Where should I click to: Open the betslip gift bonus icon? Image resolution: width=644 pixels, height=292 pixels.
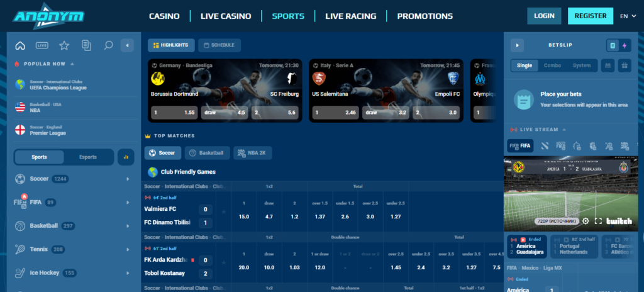[625, 65]
